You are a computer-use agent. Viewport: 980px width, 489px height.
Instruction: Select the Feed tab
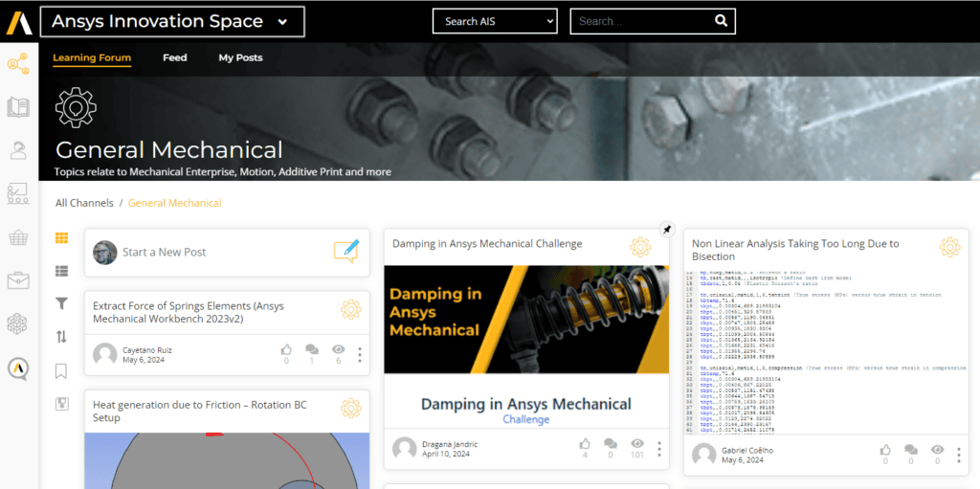pos(175,57)
